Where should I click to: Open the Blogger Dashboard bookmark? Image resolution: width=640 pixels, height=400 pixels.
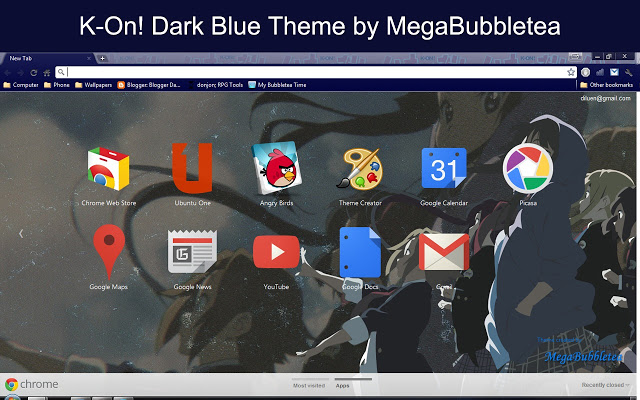(149, 85)
